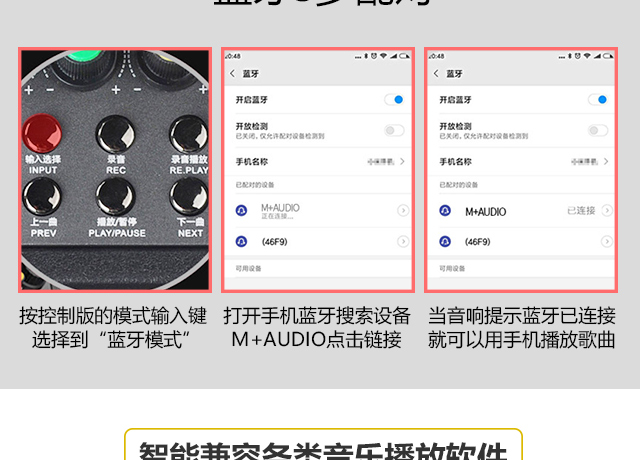This screenshot has height=460, width=640.
Task: Open 手机名称 chevron in right screen
Action: [606, 162]
